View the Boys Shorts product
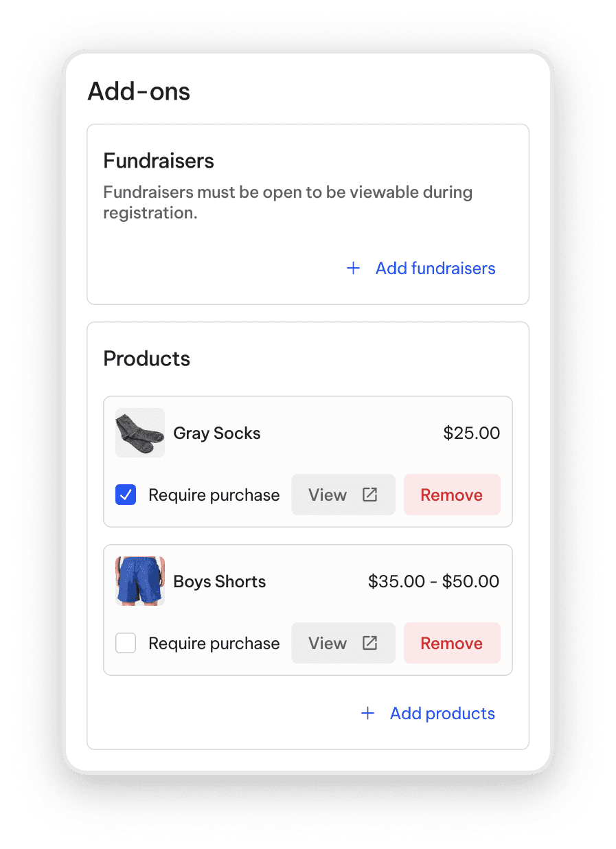The width and height of the screenshot is (616, 849). (x=343, y=643)
